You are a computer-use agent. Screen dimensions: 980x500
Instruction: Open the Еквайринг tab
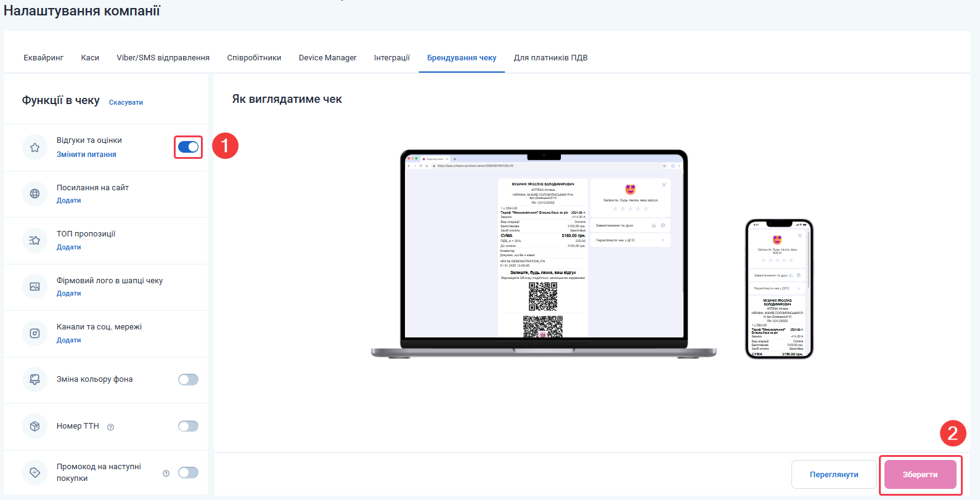click(x=44, y=58)
